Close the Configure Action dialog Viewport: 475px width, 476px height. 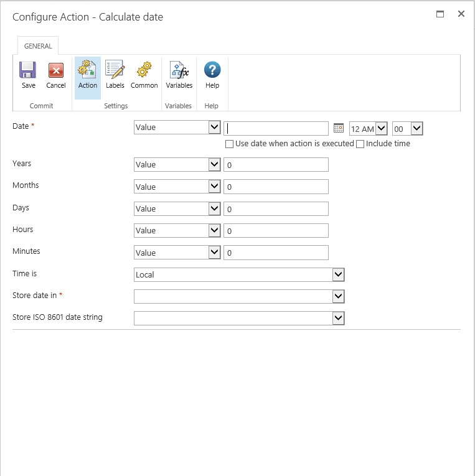click(461, 14)
